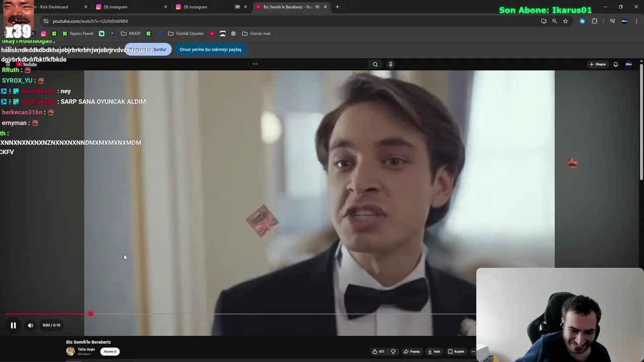This screenshot has width=644, height=362.
Task: Click the red playhead on the video progress bar
Action: point(91,314)
